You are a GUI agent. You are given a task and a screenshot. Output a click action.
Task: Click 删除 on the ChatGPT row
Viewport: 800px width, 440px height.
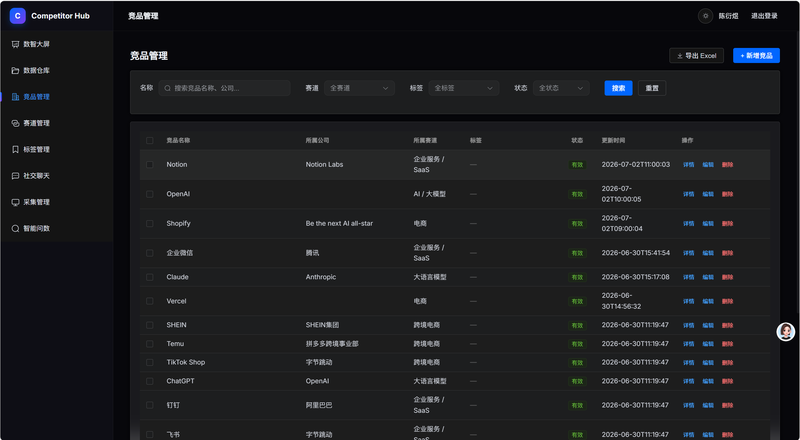(x=728, y=381)
